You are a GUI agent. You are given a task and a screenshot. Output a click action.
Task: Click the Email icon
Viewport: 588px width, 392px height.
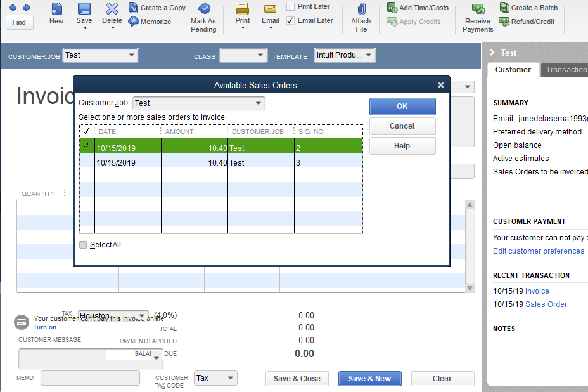click(270, 9)
